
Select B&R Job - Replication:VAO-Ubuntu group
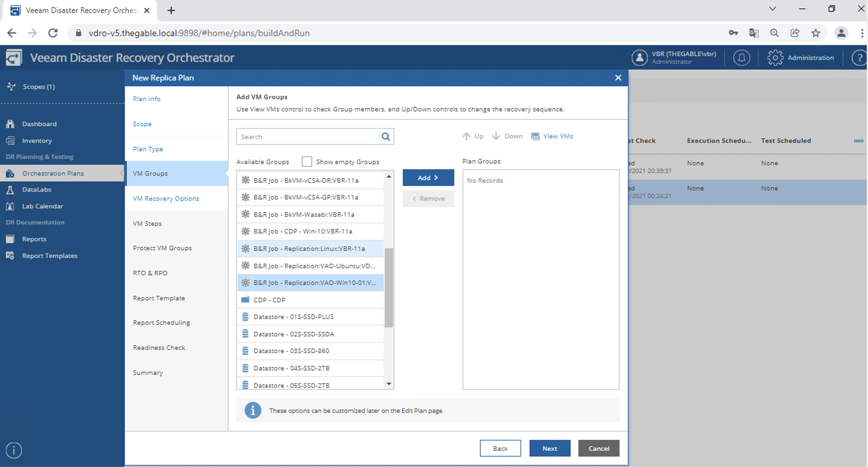coord(310,266)
